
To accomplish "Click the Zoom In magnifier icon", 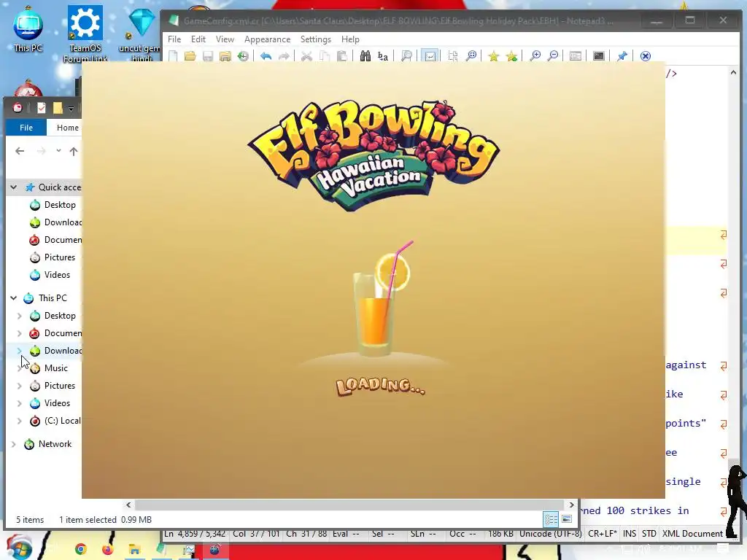I will click(535, 56).
